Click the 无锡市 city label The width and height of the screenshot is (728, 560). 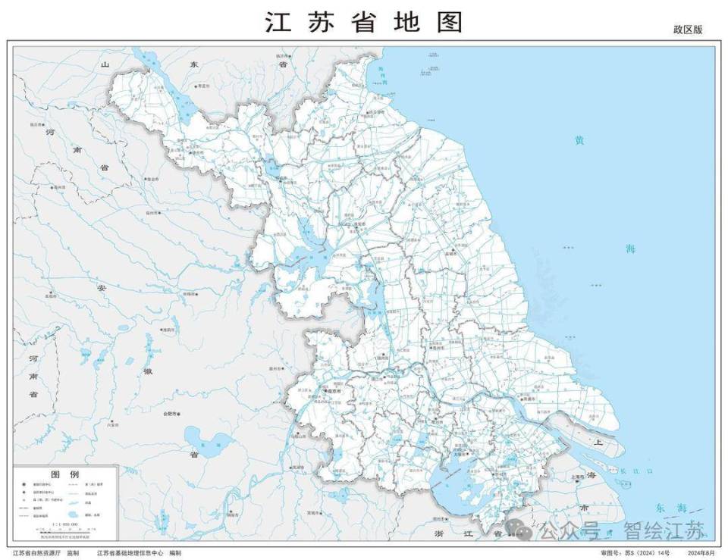[x=461, y=454]
